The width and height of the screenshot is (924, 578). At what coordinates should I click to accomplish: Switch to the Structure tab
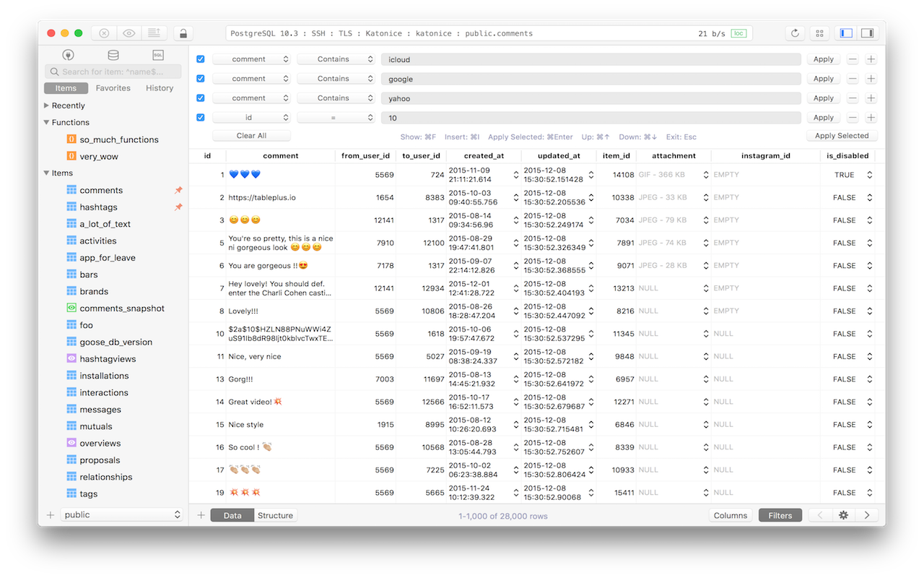point(275,515)
